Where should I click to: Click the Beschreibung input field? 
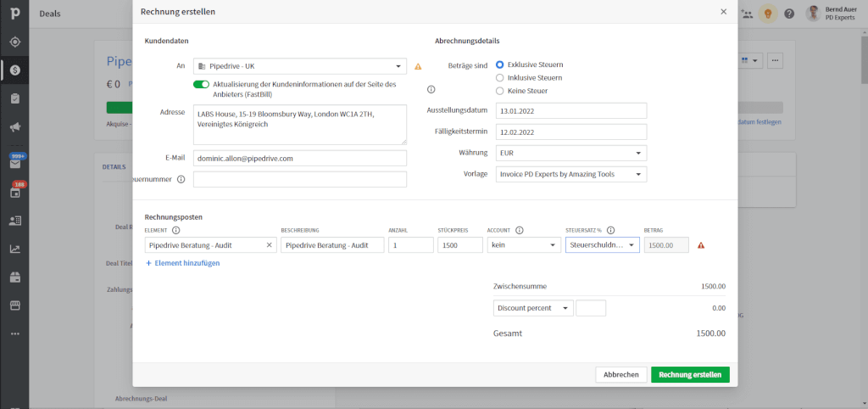pos(332,245)
